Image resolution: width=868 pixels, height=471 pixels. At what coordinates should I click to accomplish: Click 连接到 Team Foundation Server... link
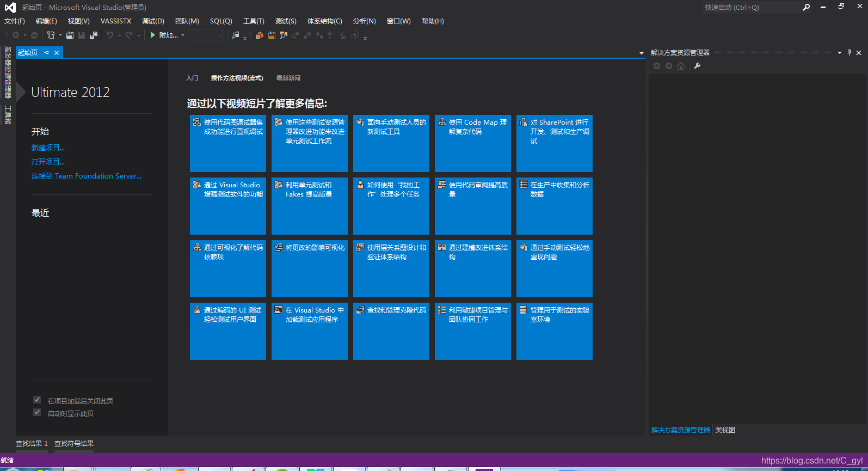pyautogui.click(x=87, y=176)
